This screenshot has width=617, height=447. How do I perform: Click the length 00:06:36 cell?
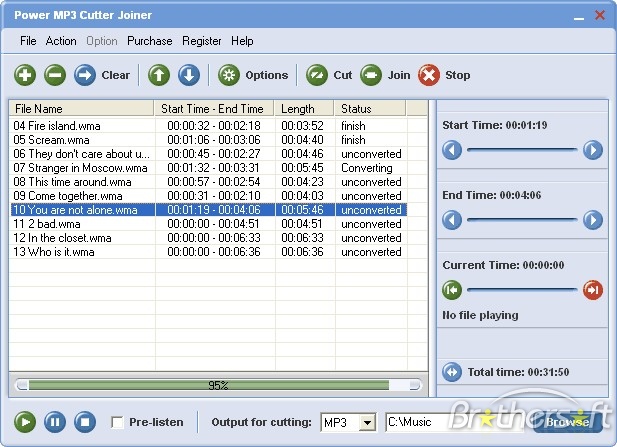tap(302, 252)
